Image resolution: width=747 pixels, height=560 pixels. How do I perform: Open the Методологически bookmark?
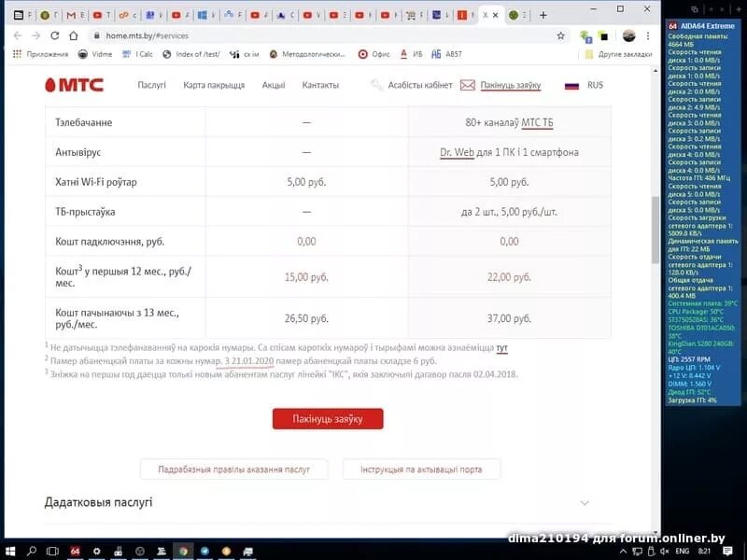(307, 54)
